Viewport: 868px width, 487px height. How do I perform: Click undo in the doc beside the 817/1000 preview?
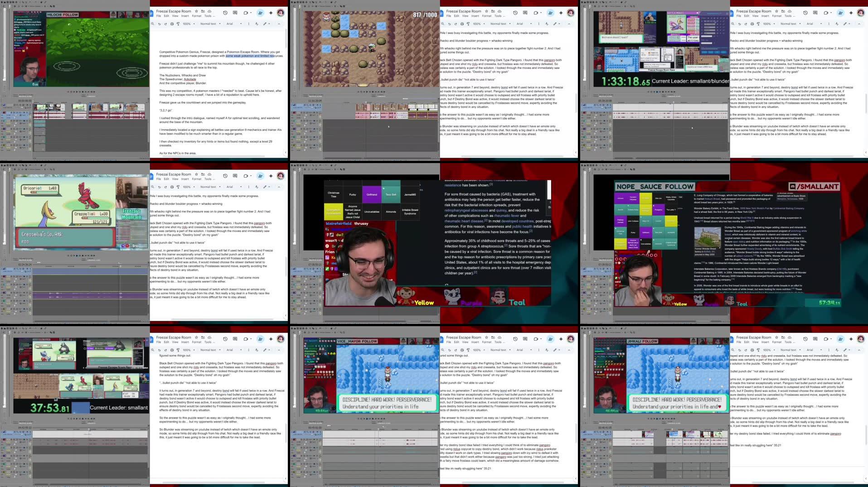450,24
